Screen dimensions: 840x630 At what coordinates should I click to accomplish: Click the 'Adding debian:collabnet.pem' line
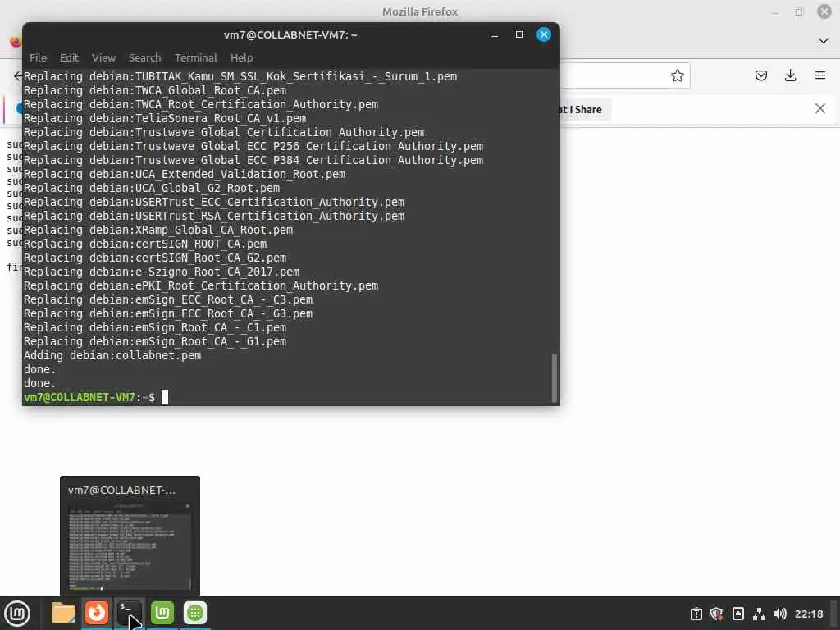tap(112, 356)
